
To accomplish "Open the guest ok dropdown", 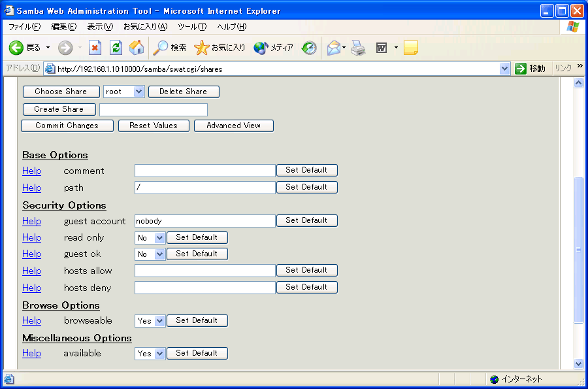I will (x=150, y=254).
